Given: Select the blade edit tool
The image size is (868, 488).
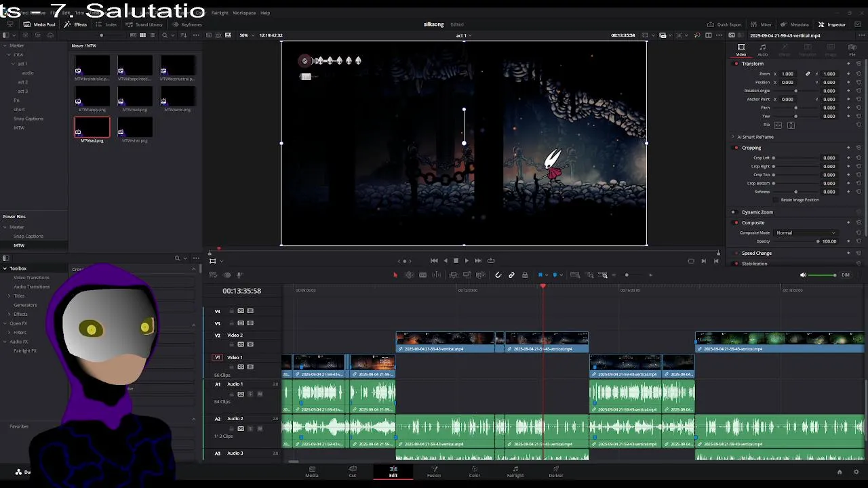Looking at the screenshot, I should pos(422,275).
